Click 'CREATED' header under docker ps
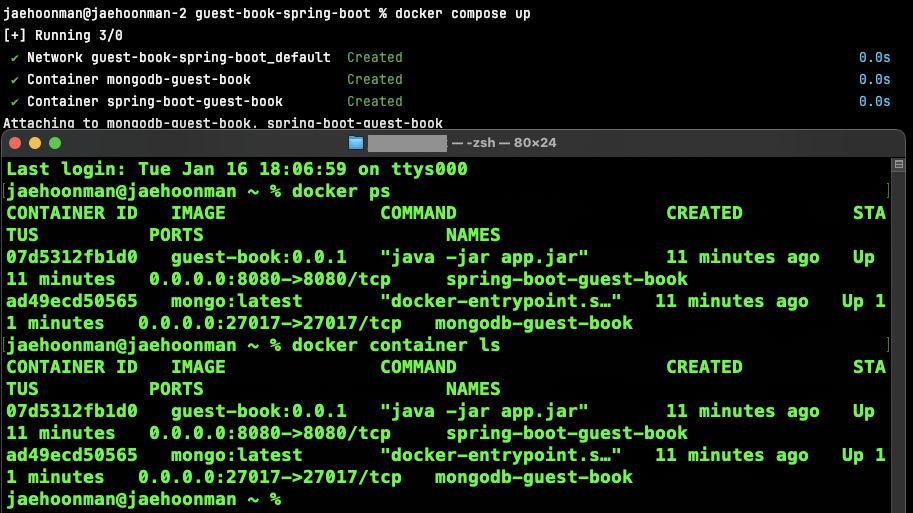The width and height of the screenshot is (913, 513). click(x=704, y=213)
